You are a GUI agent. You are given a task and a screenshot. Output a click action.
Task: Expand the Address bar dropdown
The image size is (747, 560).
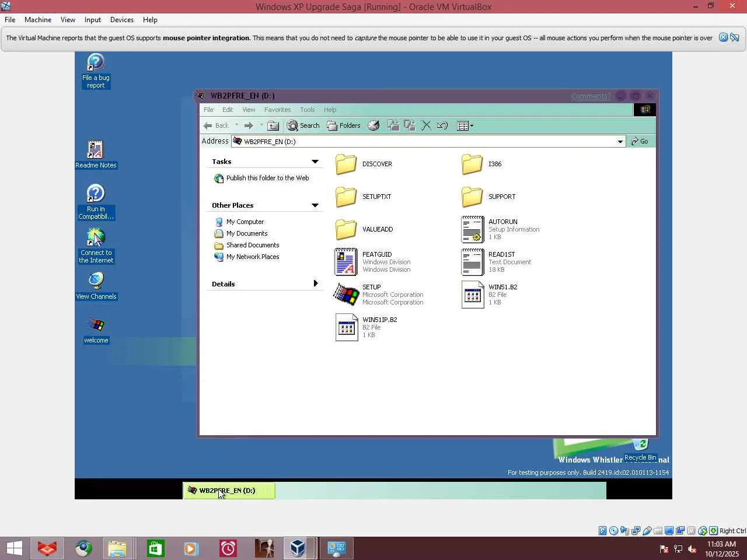click(x=620, y=141)
